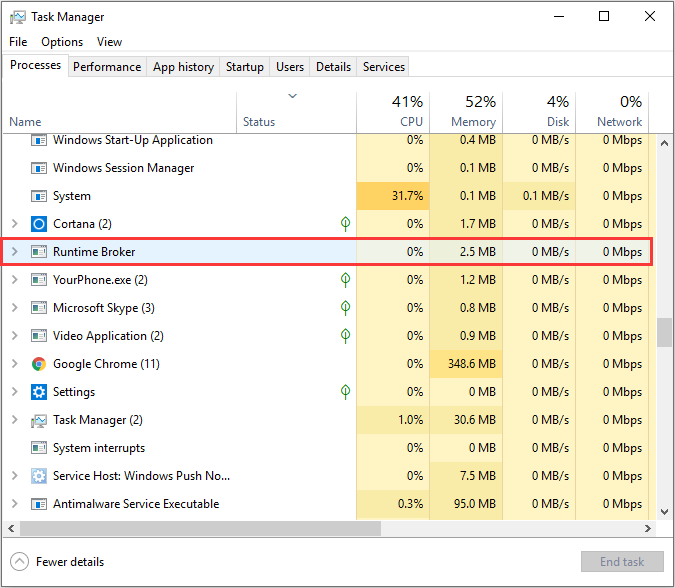675x588 pixels.
Task: Expand the Cortana (2) process group
Action: click(x=15, y=224)
